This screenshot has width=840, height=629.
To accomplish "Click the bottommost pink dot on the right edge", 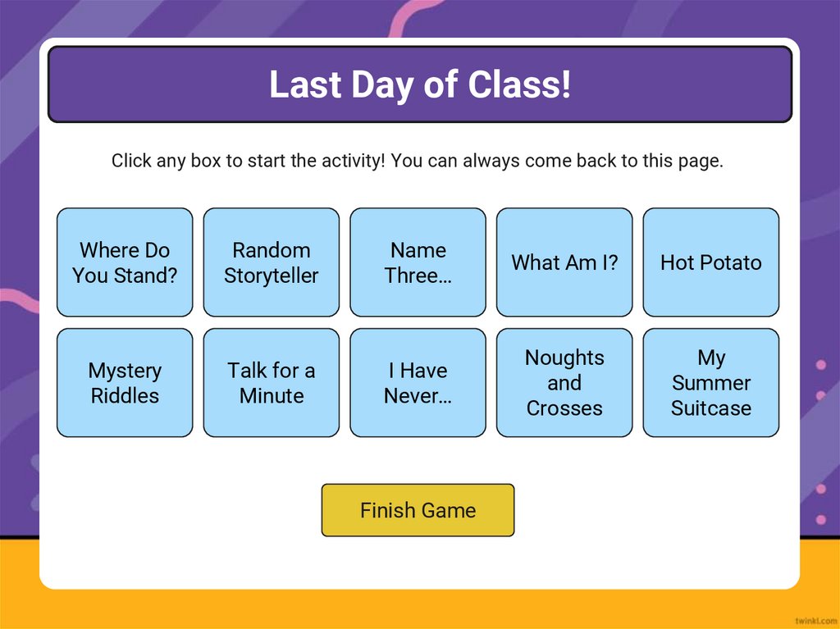I will (821, 519).
